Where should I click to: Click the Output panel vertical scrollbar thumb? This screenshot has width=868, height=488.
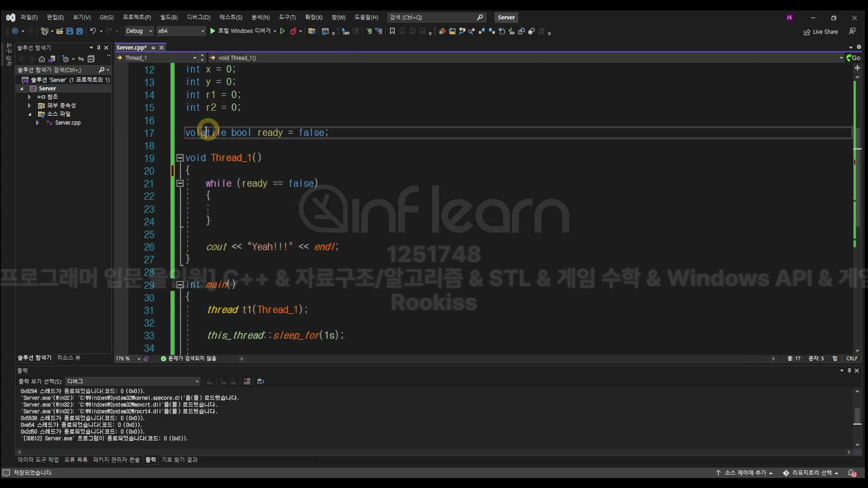click(857, 416)
